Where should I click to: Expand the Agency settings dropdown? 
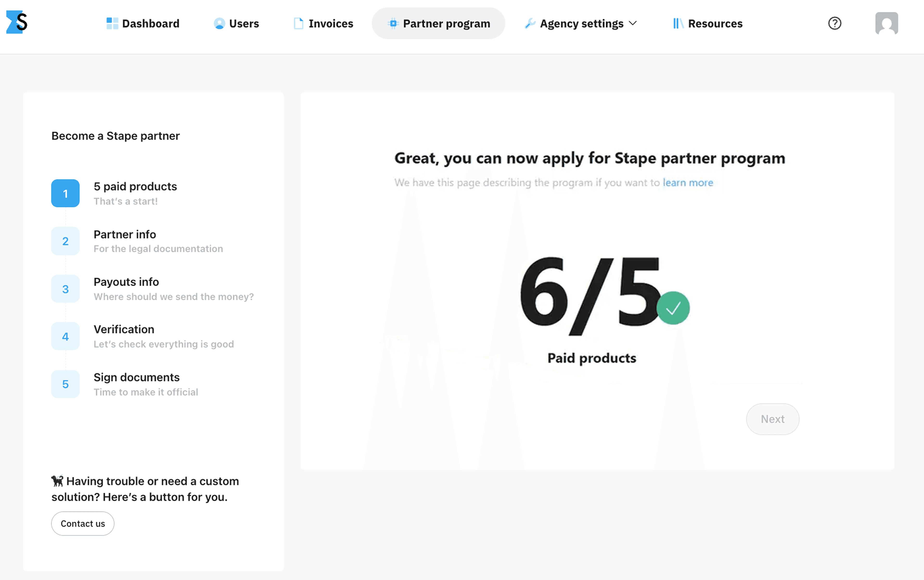coord(632,23)
